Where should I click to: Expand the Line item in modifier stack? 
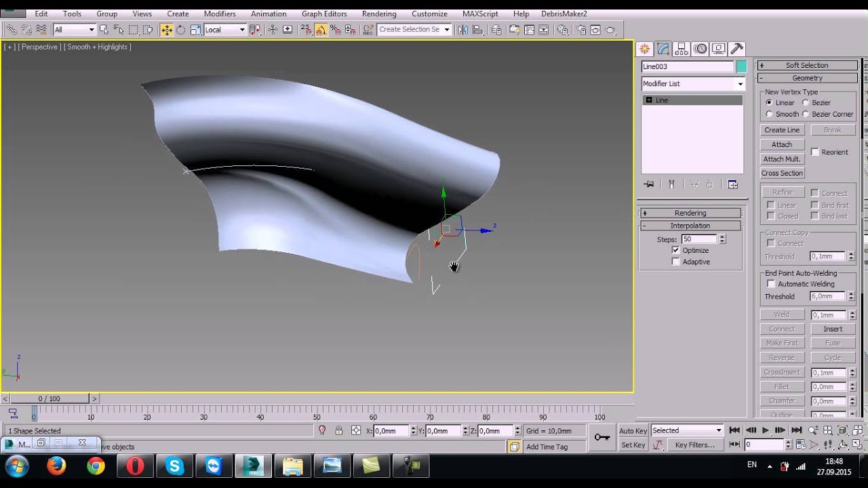point(649,100)
